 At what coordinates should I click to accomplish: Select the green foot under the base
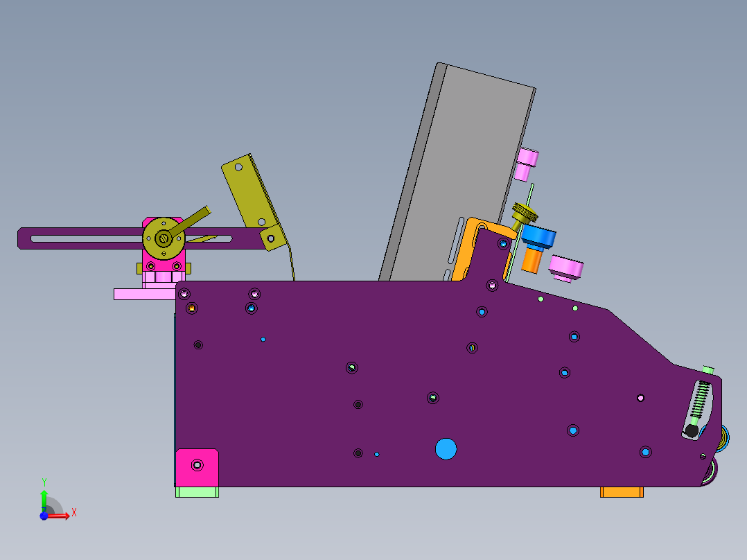[197, 492]
